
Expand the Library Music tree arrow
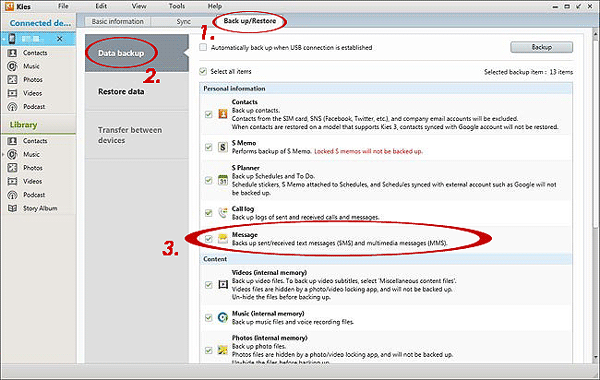pyautogui.click(x=3, y=155)
